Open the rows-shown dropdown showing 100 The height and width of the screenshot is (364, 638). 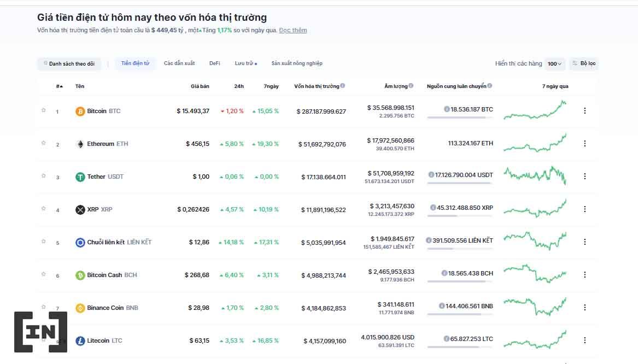click(x=554, y=64)
